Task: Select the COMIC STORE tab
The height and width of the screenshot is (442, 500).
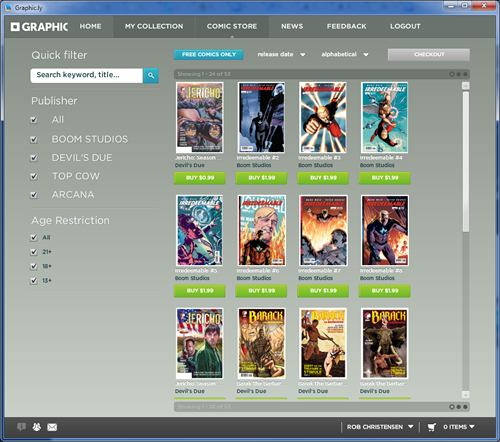Action: [232, 26]
